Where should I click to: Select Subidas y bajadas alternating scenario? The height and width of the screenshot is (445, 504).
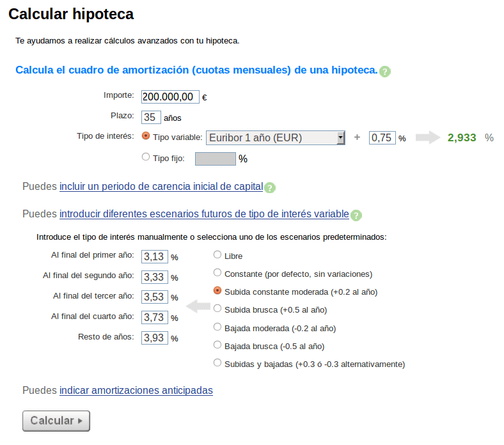217,364
